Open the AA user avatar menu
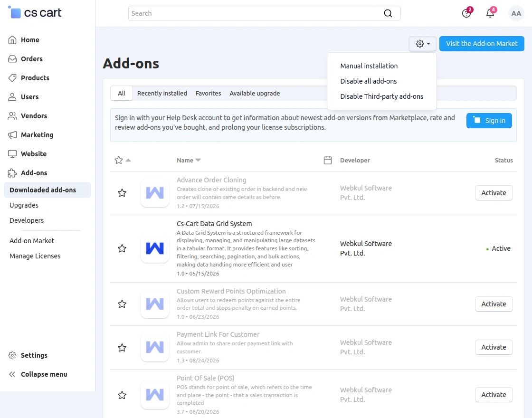Screen dimensions: 532x418 pos(516,13)
